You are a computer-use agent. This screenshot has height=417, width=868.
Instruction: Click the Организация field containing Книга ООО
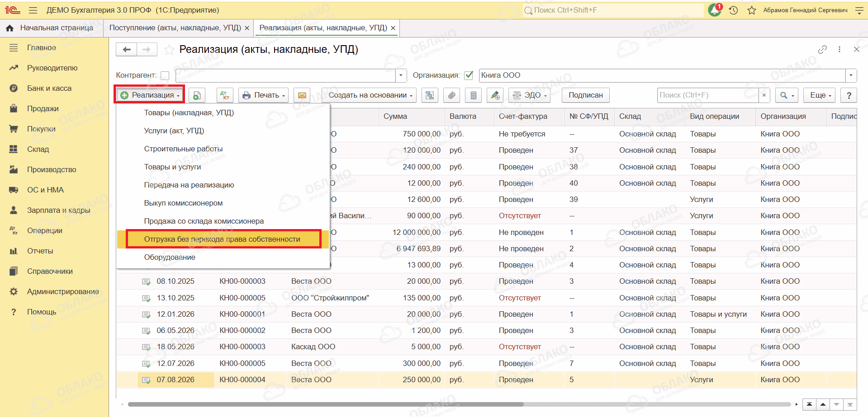point(662,75)
